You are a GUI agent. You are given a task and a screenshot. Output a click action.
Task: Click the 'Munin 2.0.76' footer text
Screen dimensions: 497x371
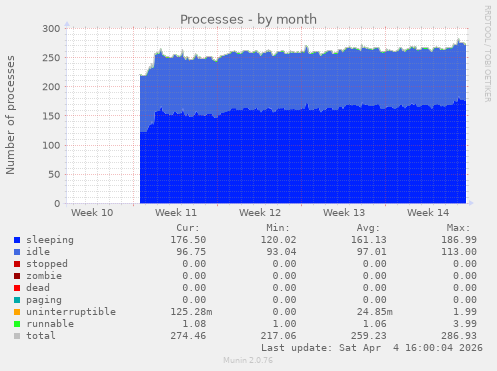tap(248, 360)
